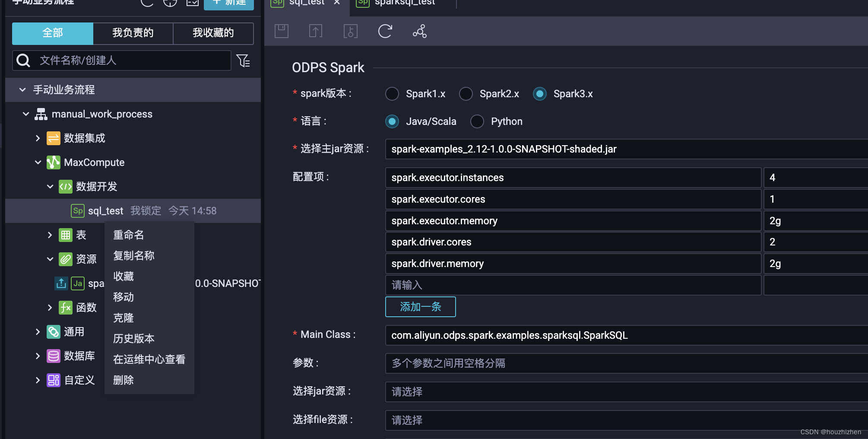
Task: Click the 表 table icon
Action: [66, 235]
